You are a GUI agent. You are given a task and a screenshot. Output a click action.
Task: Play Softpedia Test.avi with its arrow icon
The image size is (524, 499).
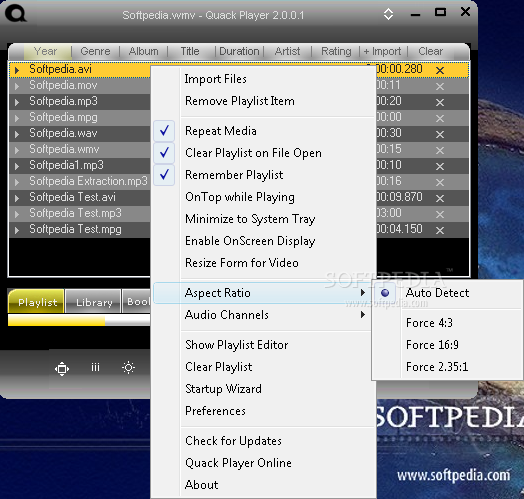click(x=17, y=198)
